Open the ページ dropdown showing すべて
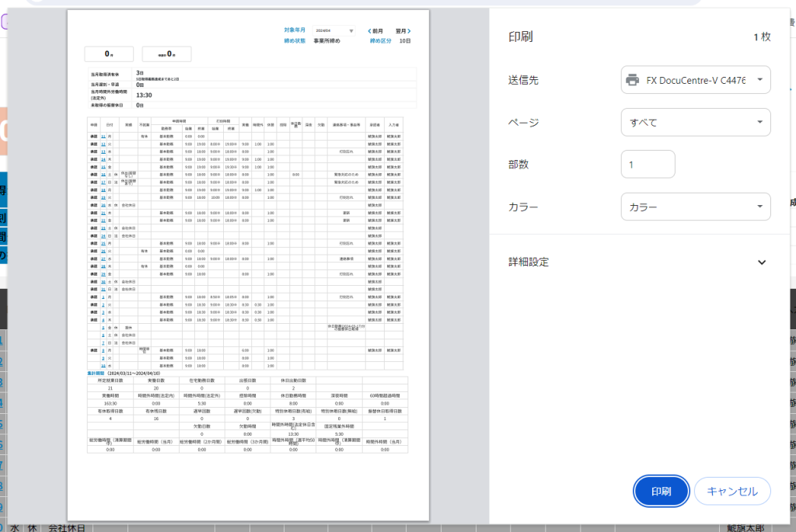The height and width of the screenshot is (532, 796). pyautogui.click(x=696, y=122)
